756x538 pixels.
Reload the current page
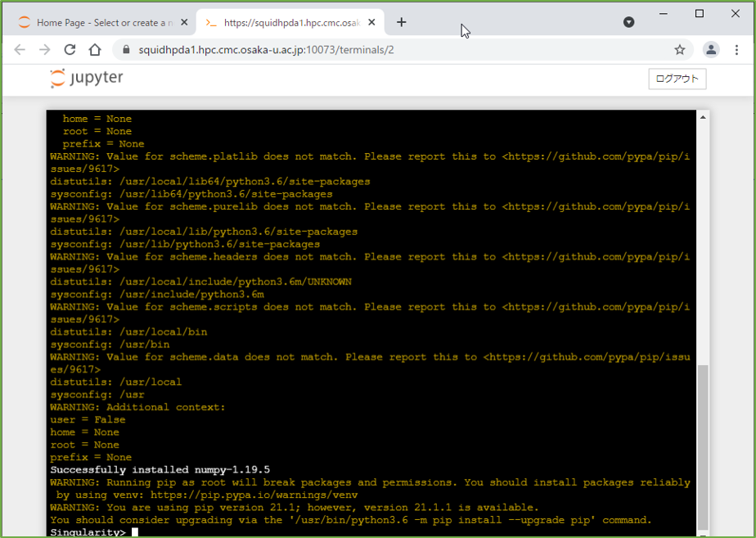click(x=70, y=50)
